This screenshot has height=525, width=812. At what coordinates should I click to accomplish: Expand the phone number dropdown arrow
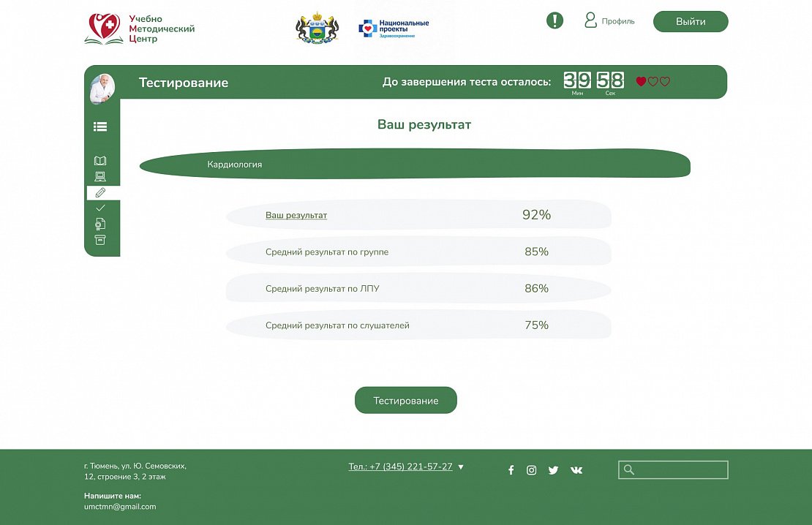coord(461,467)
